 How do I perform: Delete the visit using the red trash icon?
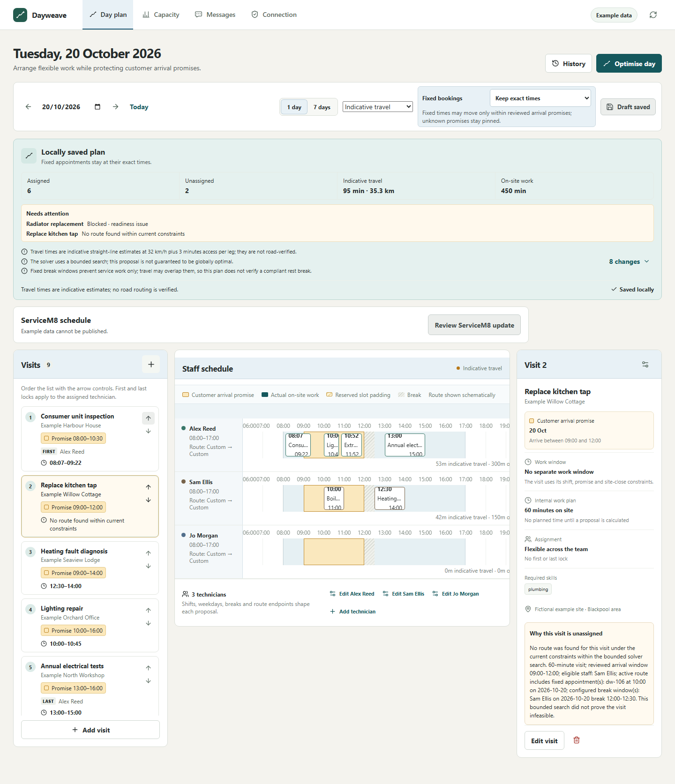point(577,740)
